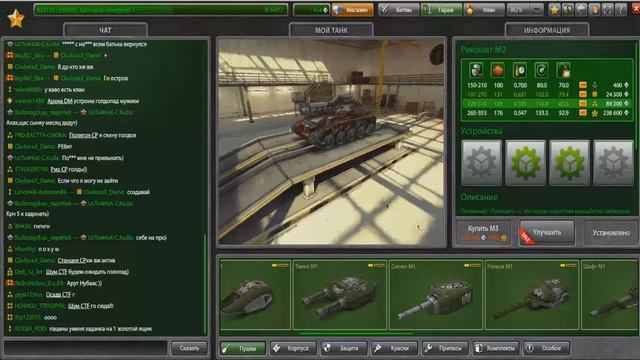Click the reload stat icon above 0.700
The height and width of the screenshot is (360, 640).
[x=520, y=70]
